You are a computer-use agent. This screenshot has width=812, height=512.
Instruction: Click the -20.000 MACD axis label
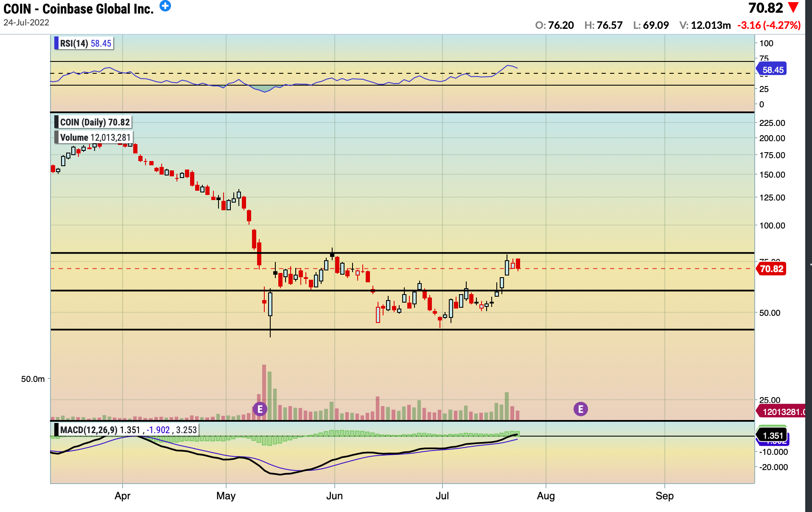pyautogui.click(x=773, y=467)
